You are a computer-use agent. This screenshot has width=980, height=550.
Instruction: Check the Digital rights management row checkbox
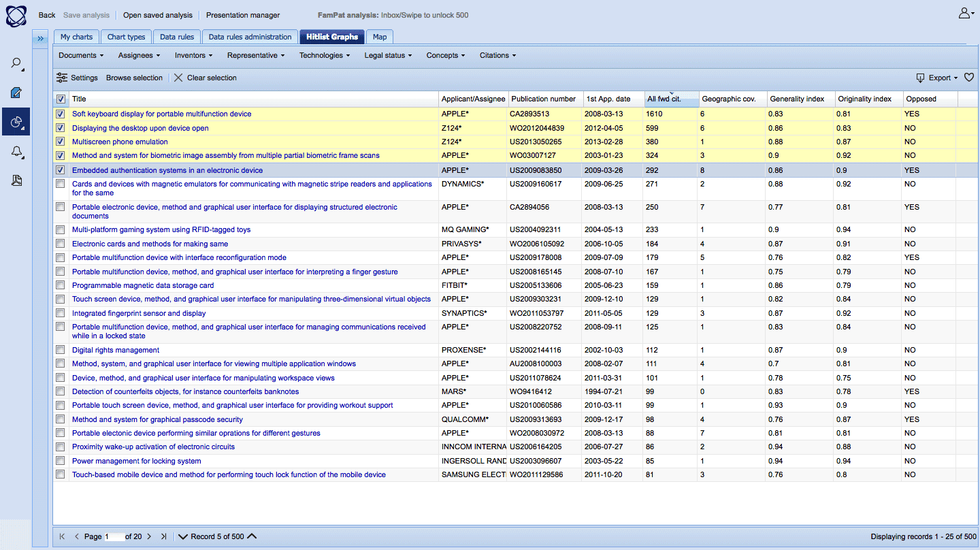click(x=61, y=351)
